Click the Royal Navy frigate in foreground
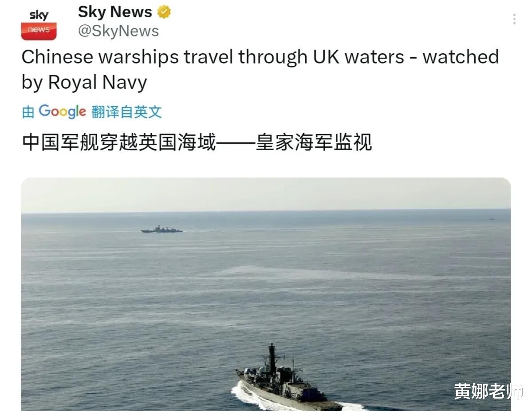532x411 pixels. click(288, 380)
